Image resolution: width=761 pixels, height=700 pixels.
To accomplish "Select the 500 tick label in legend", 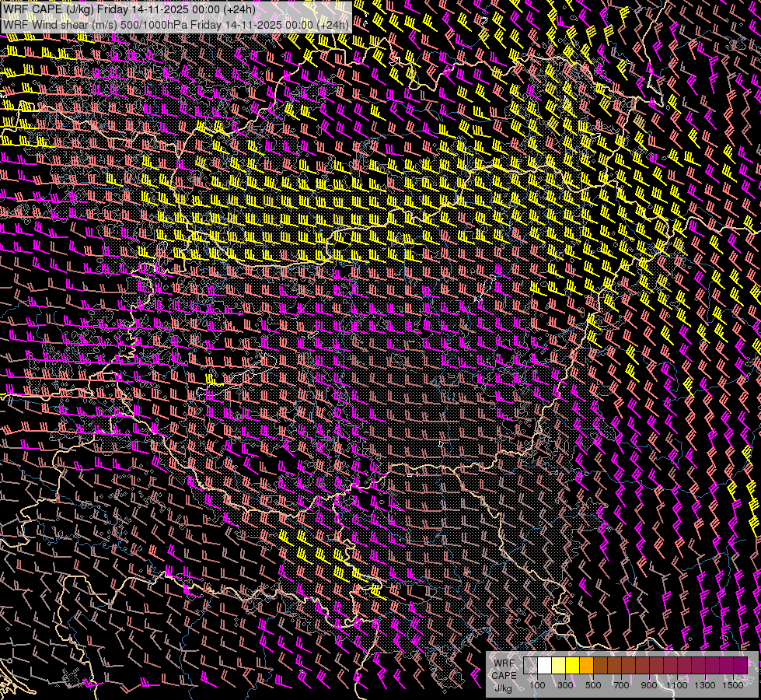I will 593,685.
